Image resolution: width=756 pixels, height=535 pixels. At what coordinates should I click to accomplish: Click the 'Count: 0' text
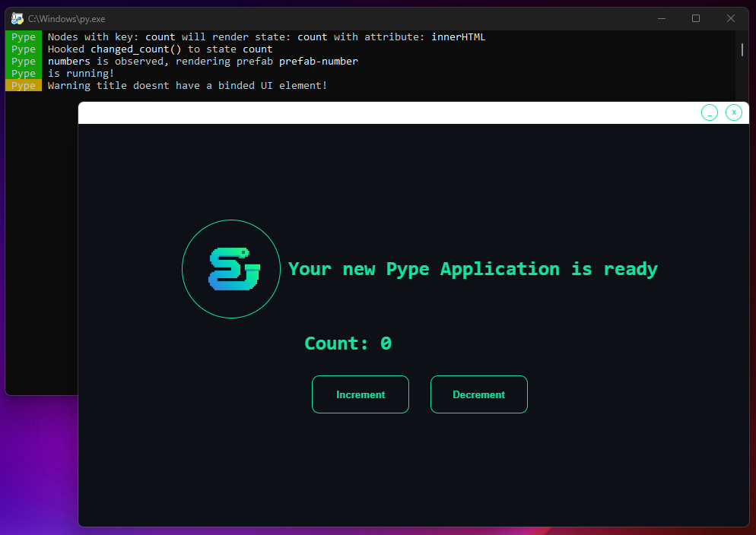coord(348,343)
